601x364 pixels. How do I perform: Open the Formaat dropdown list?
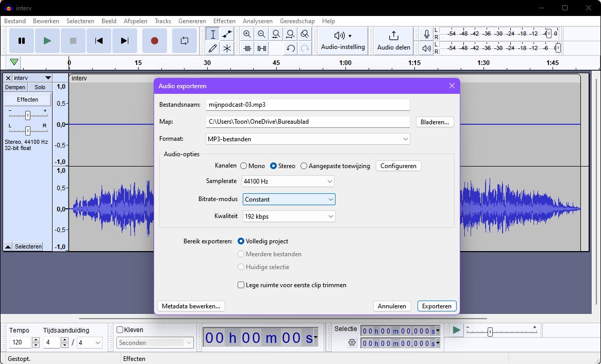(307, 139)
